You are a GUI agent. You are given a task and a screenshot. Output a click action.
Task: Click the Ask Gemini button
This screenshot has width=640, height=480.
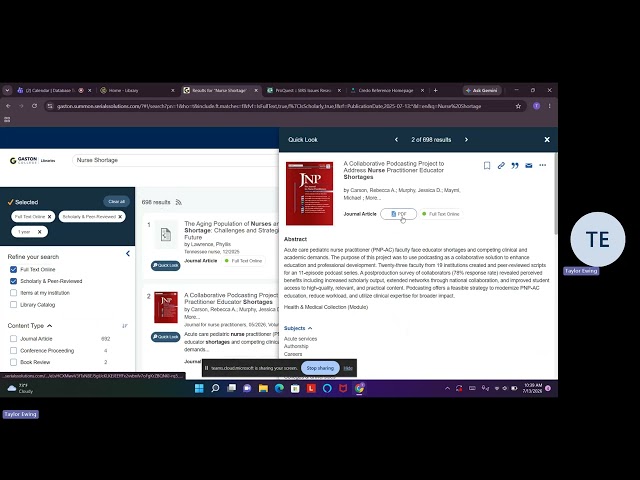(482, 90)
